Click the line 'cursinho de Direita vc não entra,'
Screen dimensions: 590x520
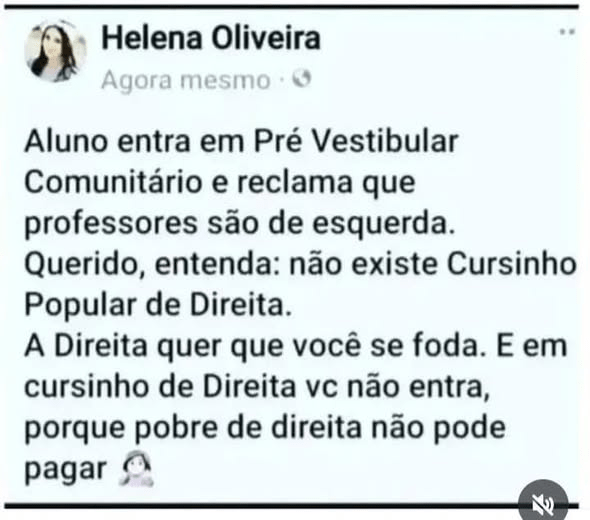tap(257, 387)
